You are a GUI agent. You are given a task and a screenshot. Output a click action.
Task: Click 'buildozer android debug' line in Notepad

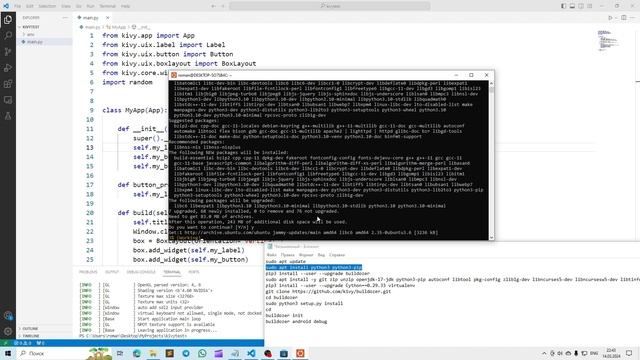click(x=296, y=322)
